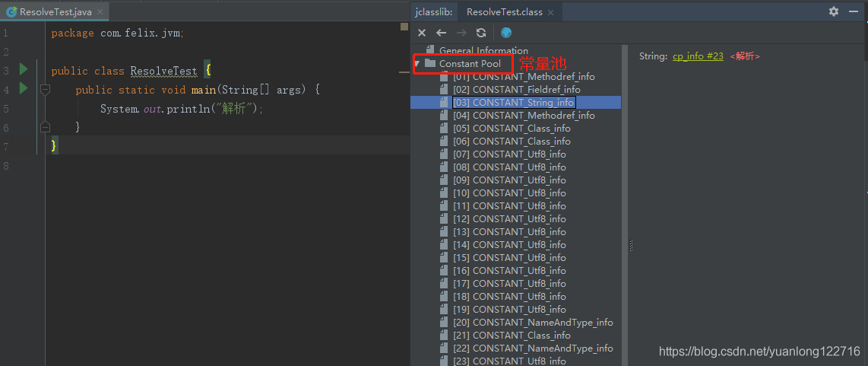The width and height of the screenshot is (868, 366).
Task: Select the ResolveTest.class tab
Action: 504,12
